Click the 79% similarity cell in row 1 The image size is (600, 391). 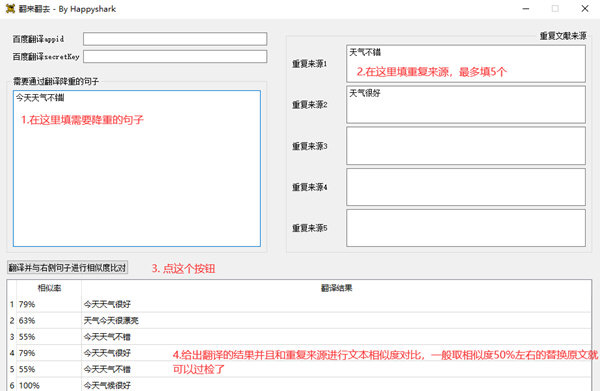coord(49,305)
